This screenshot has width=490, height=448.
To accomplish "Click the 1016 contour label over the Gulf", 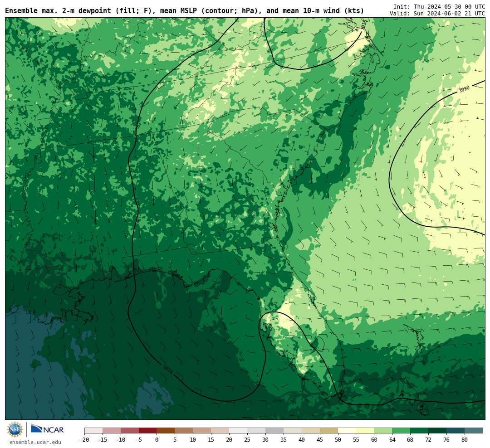I will [x=168, y=370].
